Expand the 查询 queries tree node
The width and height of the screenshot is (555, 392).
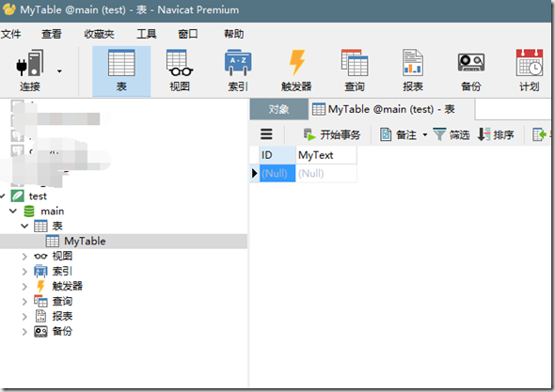[24, 302]
